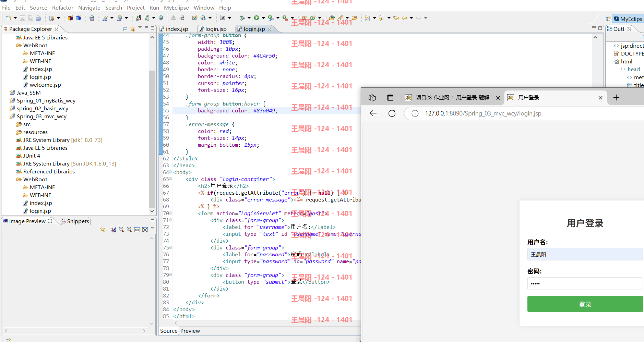This screenshot has width=644, height=342.
Task: Open the Refactor menu
Action: point(63,8)
